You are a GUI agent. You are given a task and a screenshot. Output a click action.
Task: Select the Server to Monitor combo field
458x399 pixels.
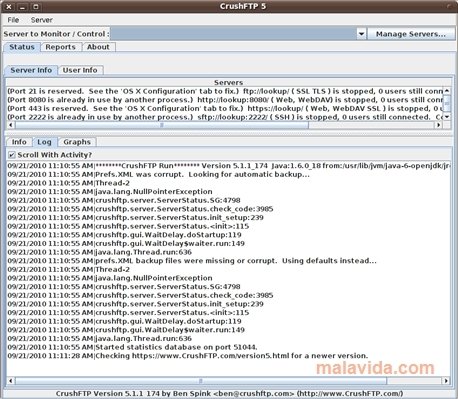click(233, 34)
